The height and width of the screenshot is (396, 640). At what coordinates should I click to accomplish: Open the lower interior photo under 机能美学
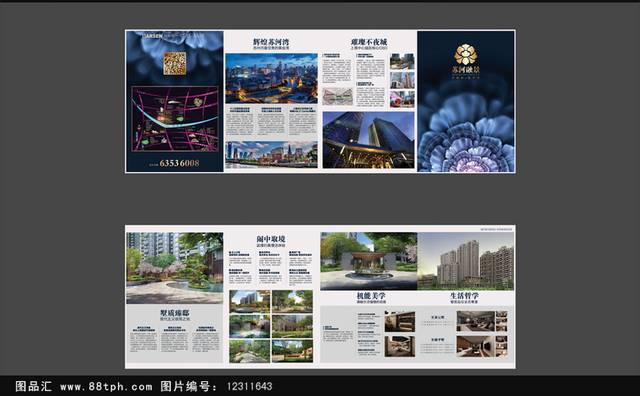[400, 346]
